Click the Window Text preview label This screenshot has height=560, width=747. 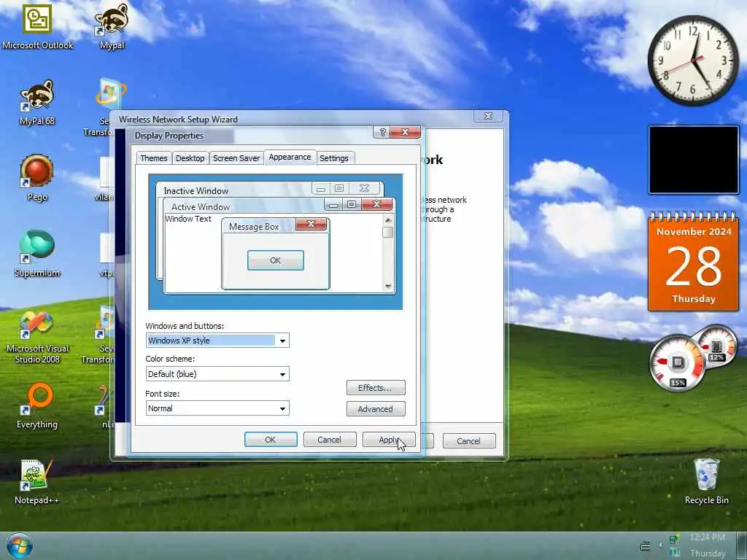(x=188, y=219)
